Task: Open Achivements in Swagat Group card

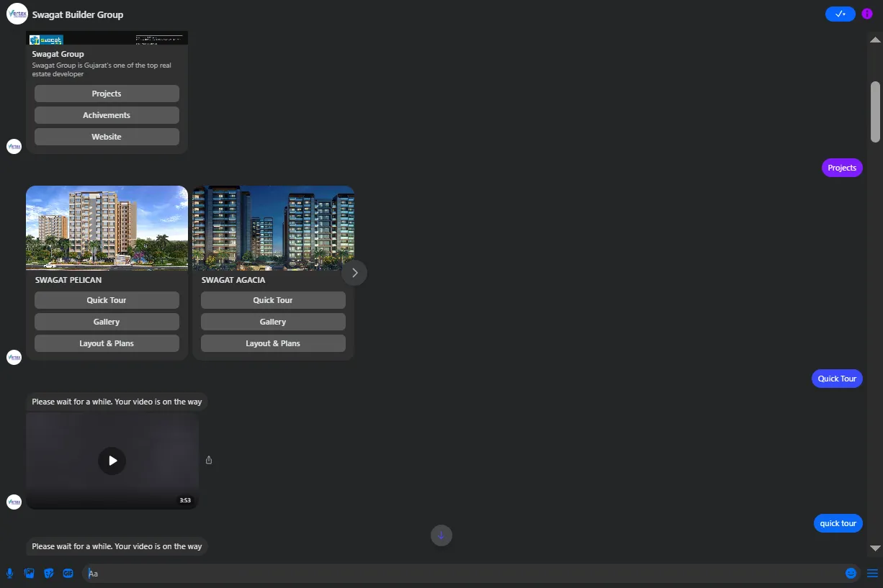Action: (107, 115)
